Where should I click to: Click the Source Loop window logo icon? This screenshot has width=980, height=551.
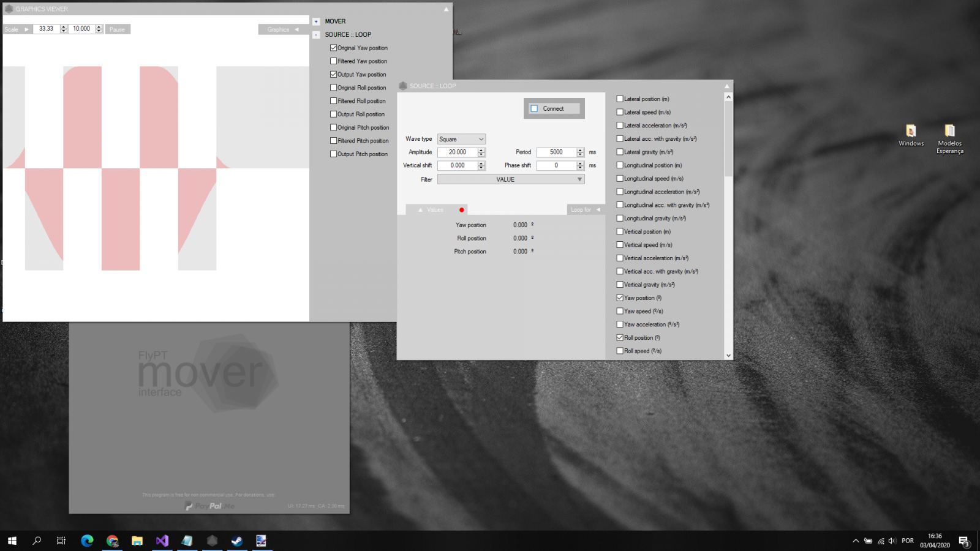(403, 86)
